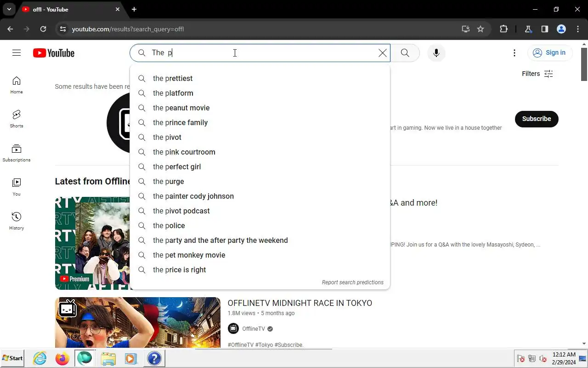This screenshot has width=588, height=368.
Task: Click the browser address bar URL
Action: coord(128,29)
